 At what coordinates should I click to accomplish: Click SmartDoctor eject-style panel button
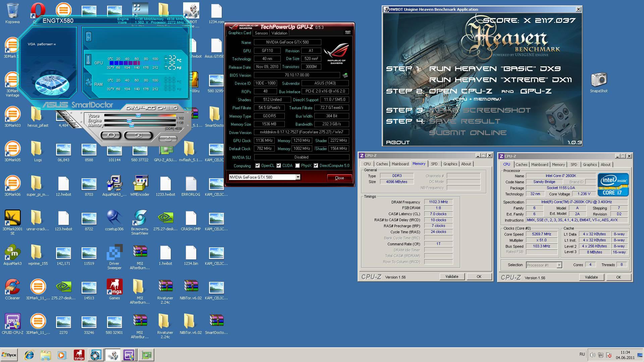(x=168, y=138)
